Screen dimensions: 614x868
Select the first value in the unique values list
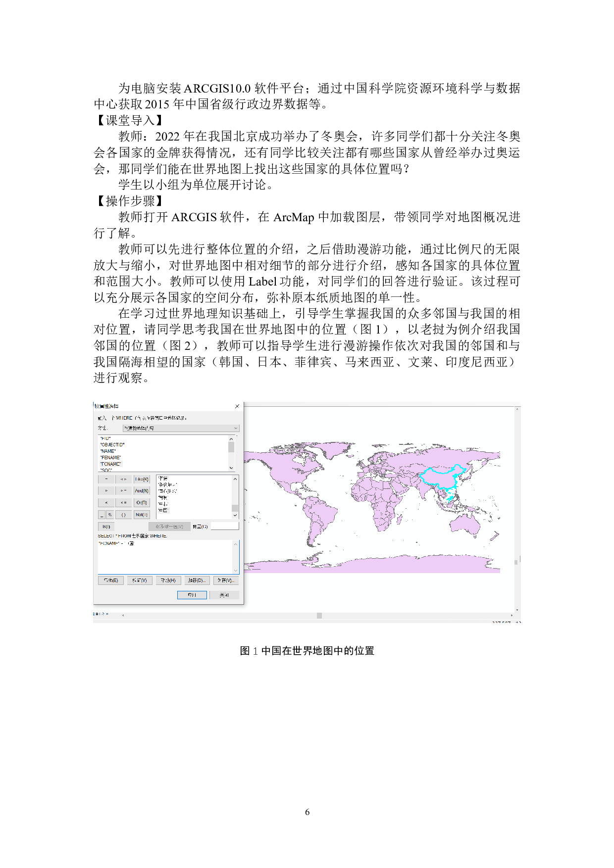pyautogui.click(x=163, y=479)
